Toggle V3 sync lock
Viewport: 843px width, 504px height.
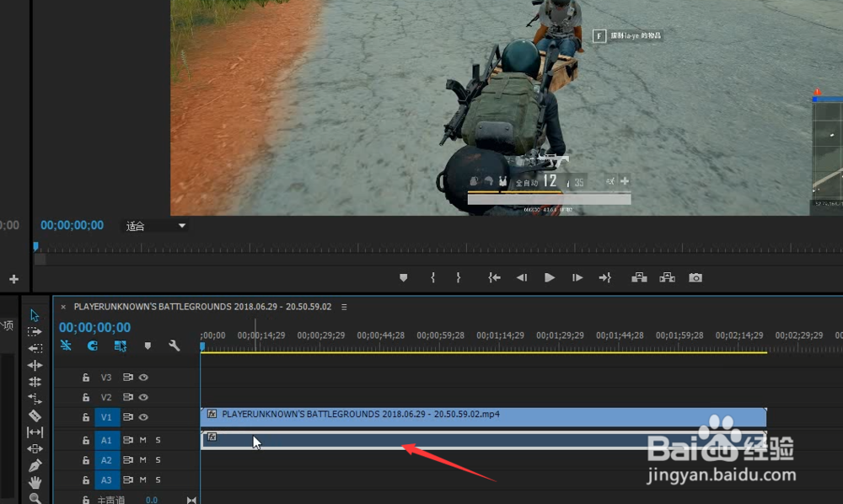click(x=127, y=378)
